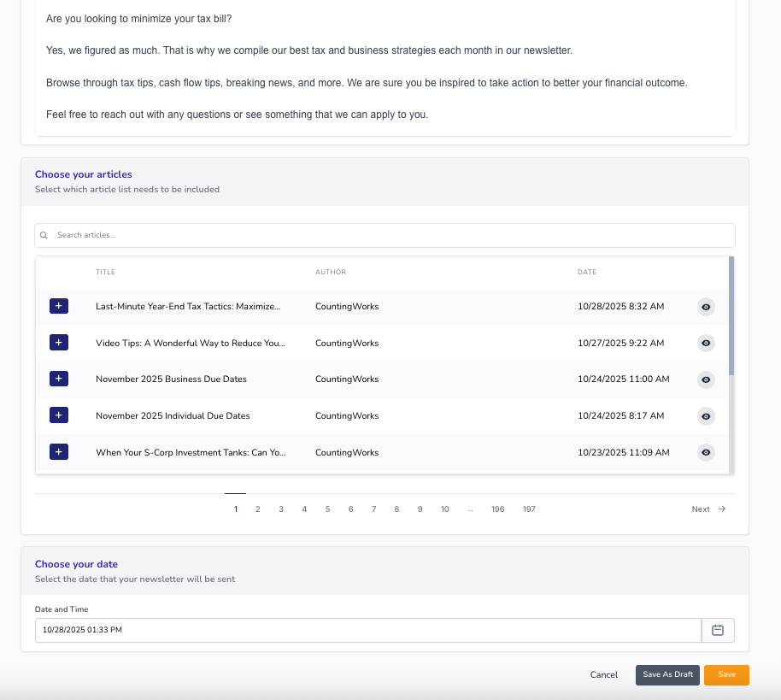Add the S-Corp Investment Tanks article
The image size is (781, 700).
[58, 451]
